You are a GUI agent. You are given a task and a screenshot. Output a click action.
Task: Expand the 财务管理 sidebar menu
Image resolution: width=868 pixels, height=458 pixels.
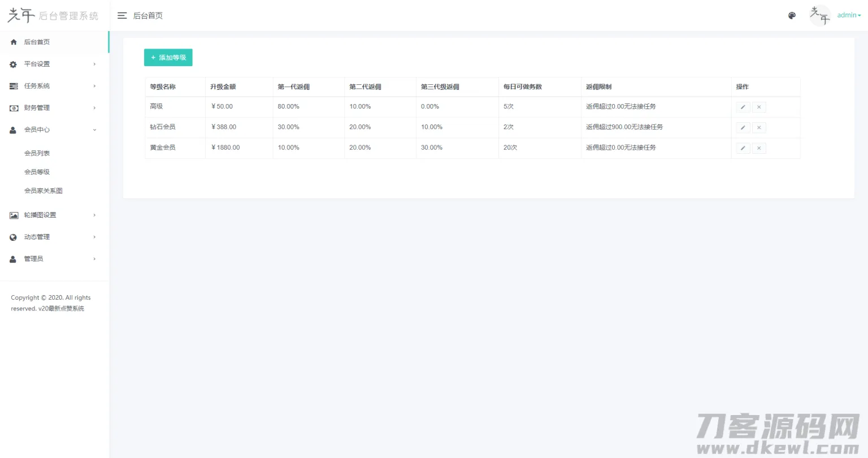pyautogui.click(x=54, y=108)
